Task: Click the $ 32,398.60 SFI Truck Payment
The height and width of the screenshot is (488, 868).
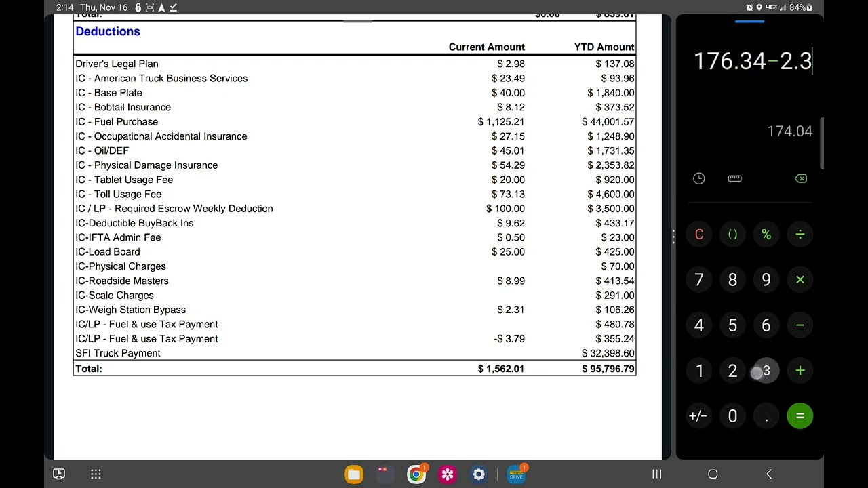Action: (608, 353)
